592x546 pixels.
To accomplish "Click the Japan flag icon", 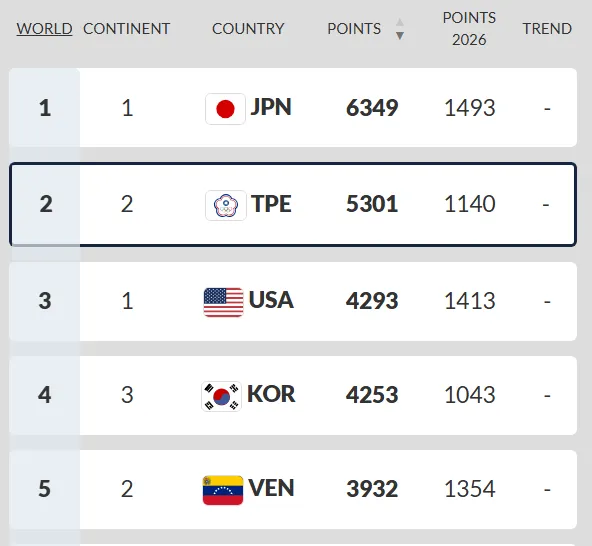I will tap(225, 109).
